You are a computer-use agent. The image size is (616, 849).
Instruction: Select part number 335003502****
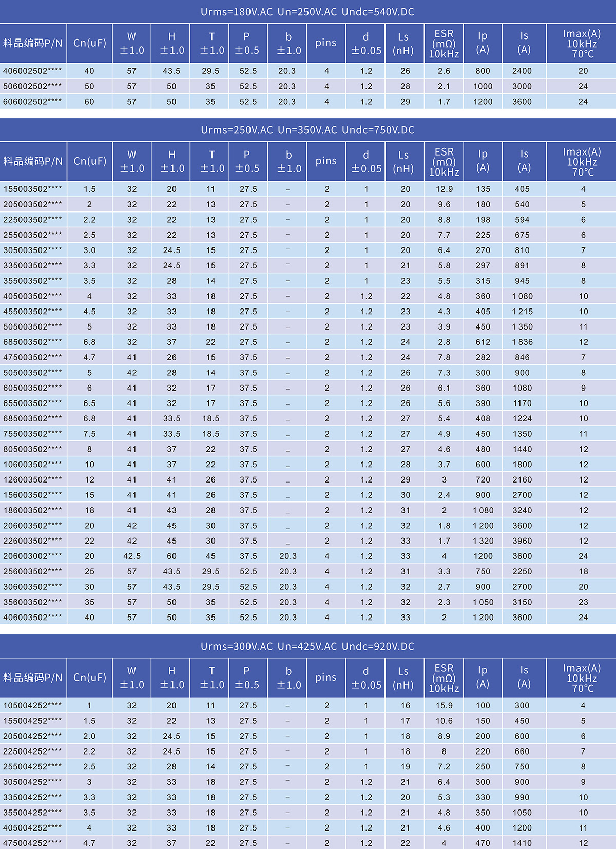click(x=32, y=266)
